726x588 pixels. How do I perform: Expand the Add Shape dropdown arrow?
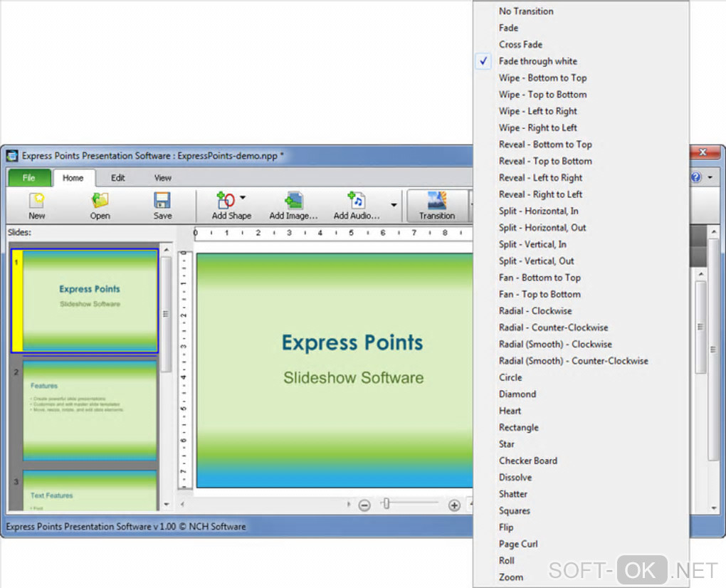[x=243, y=197]
